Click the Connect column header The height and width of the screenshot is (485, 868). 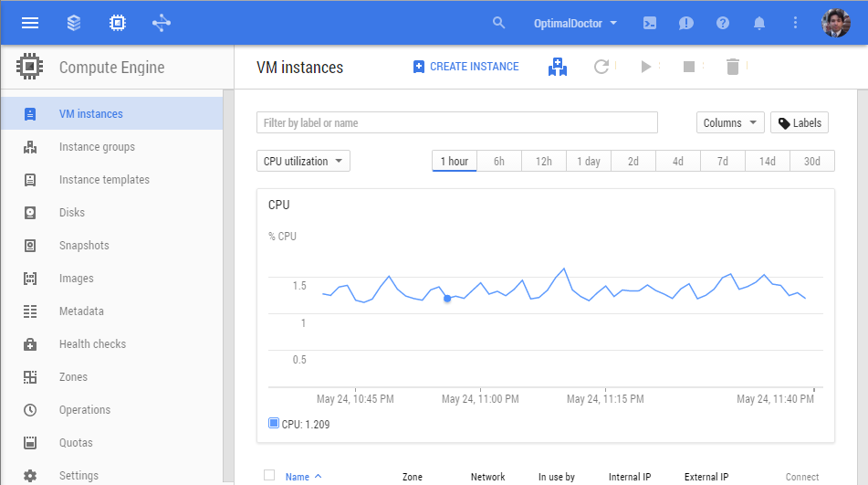[802, 477]
